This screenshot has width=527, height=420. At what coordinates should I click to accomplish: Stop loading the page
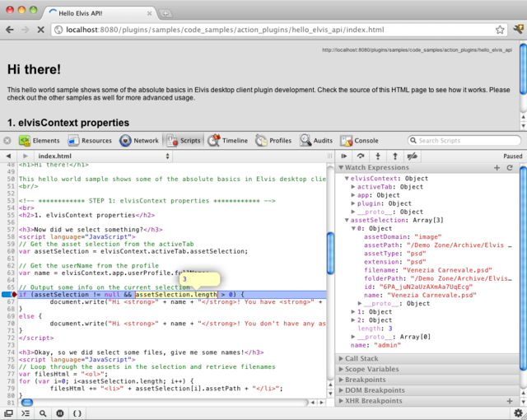(x=40, y=30)
